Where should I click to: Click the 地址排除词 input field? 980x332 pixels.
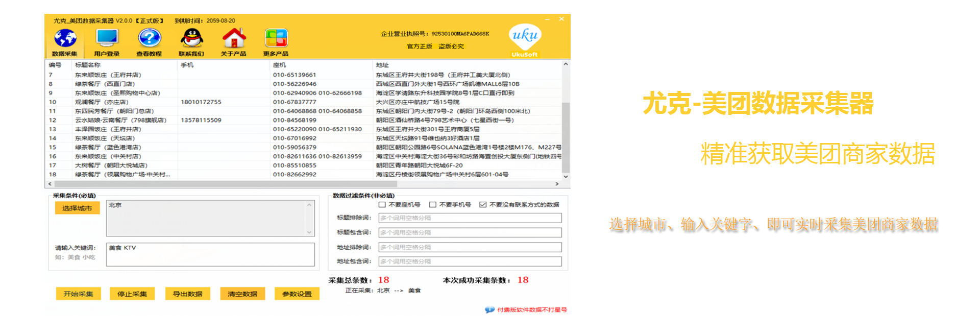coord(470,247)
